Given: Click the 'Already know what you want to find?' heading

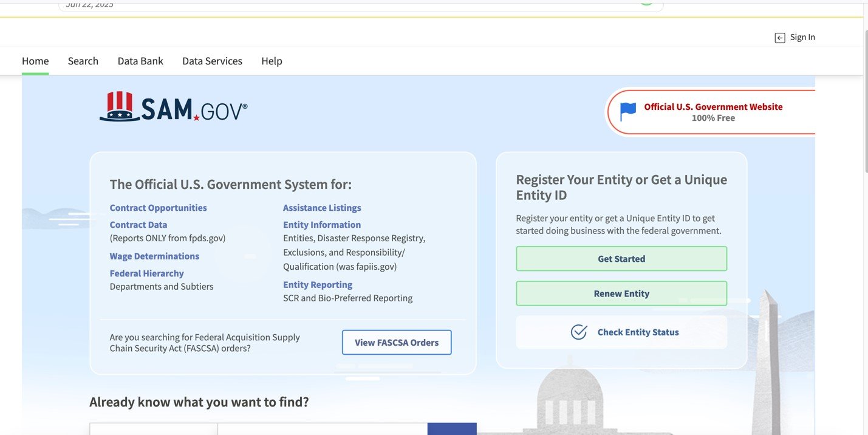Looking at the screenshot, I should click(x=199, y=402).
